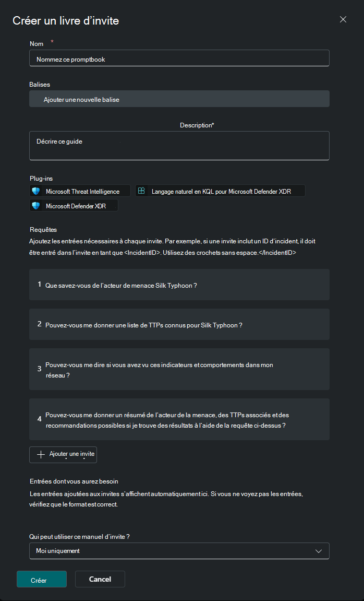The image size is (364, 601).
Task: Select prompt 1 about Silk Typhoon actor
Action: point(179,285)
